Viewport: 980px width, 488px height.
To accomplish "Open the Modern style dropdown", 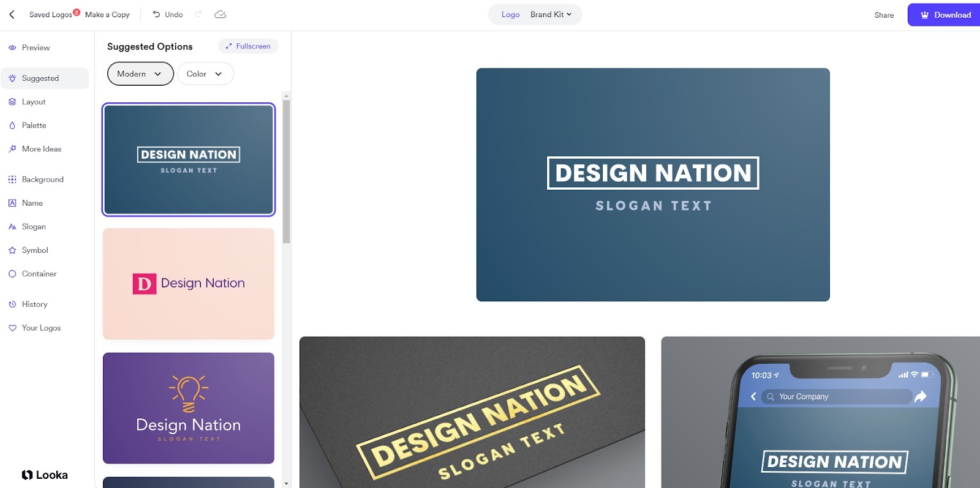I will point(140,74).
